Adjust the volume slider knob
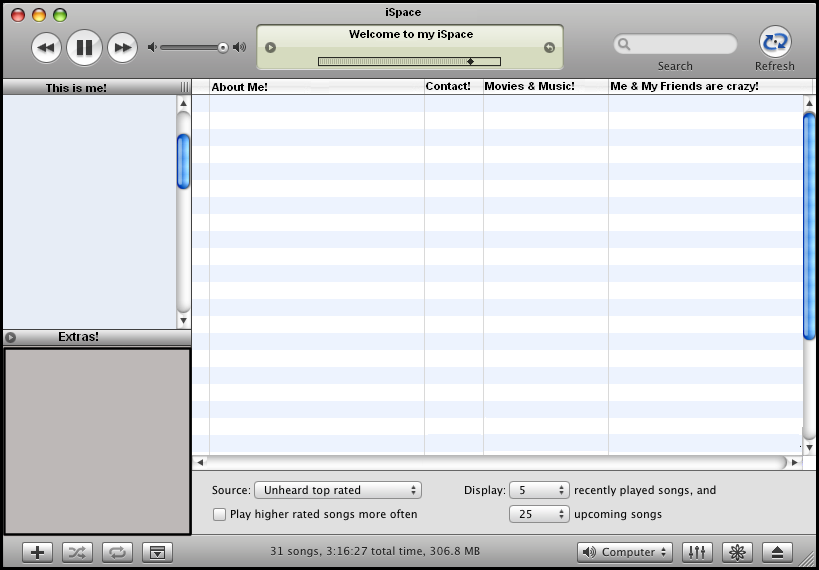819x570 pixels. 223,48
